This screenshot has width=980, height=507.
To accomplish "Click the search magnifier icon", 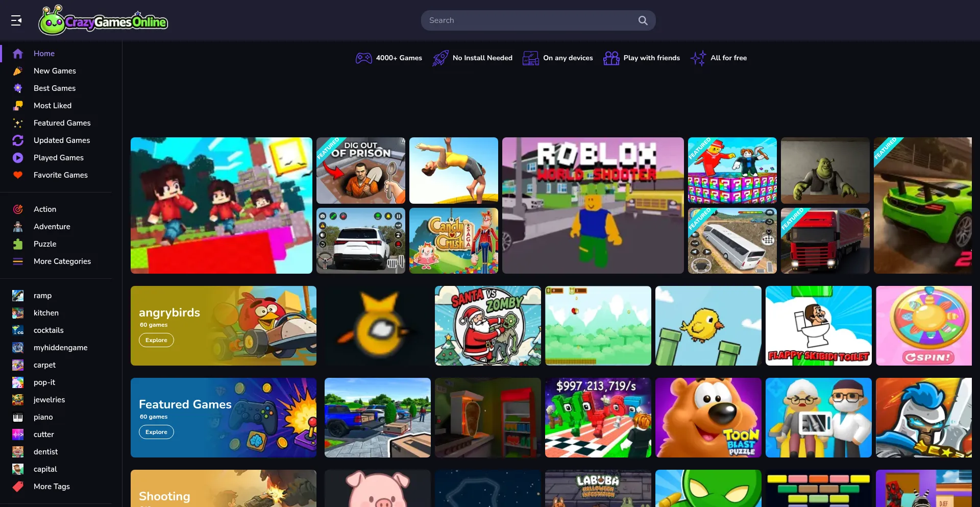I will click(643, 20).
